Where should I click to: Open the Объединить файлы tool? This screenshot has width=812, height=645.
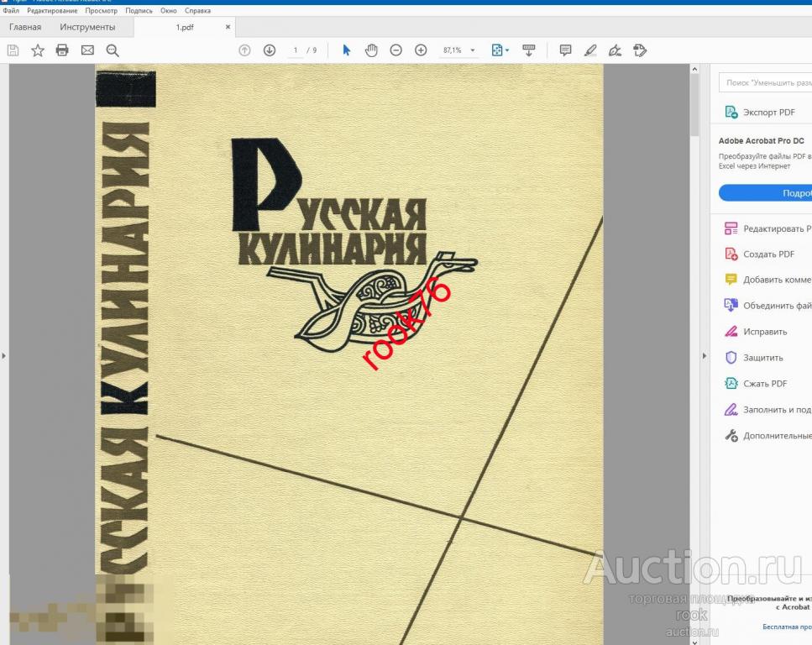[767, 306]
